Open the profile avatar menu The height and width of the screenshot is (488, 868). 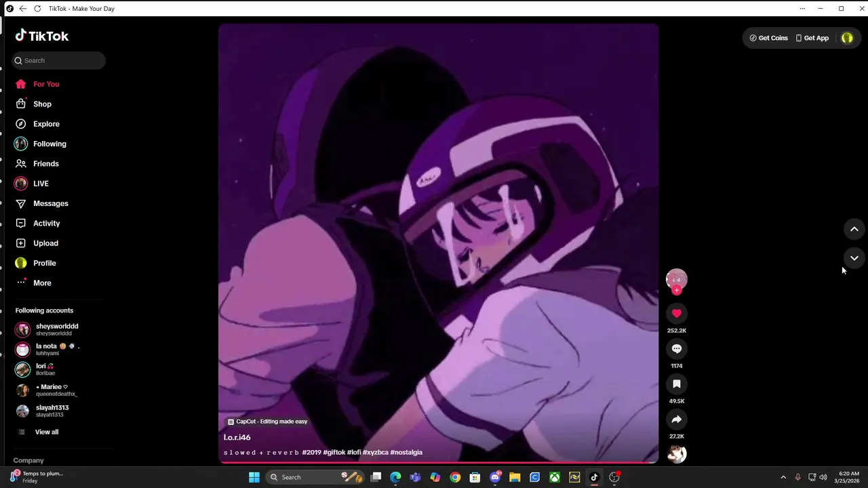(x=847, y=38)
